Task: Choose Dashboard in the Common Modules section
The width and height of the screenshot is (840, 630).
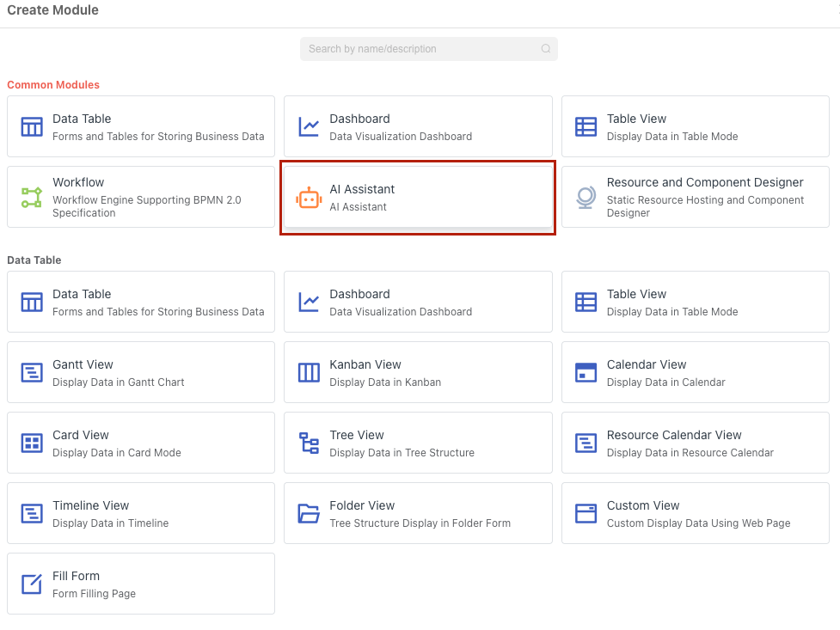Action: point(418,126)
